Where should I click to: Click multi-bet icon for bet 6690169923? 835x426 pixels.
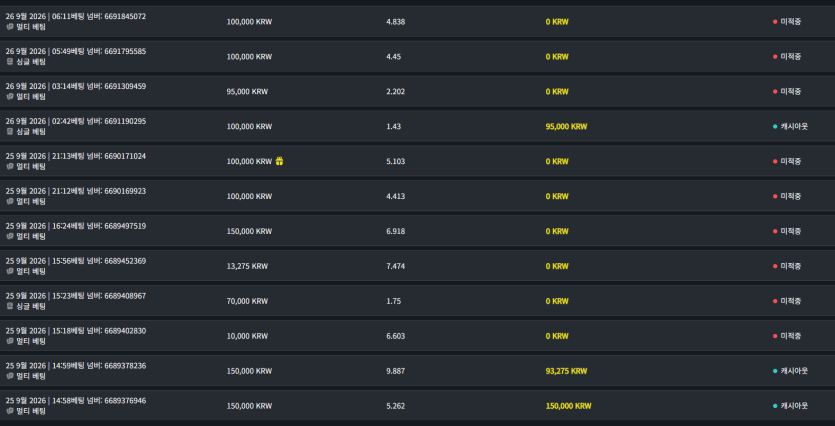point(10,201)
